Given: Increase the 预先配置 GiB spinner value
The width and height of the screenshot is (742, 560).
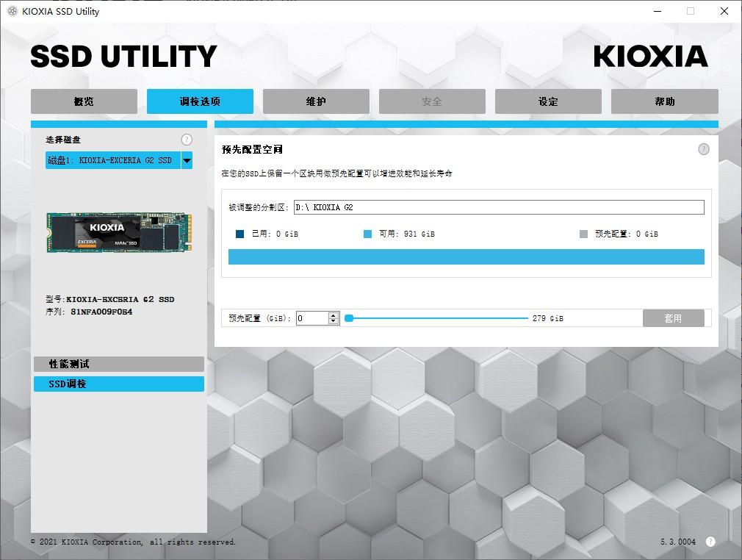Looking at the screenshot, I should [333, 315].
